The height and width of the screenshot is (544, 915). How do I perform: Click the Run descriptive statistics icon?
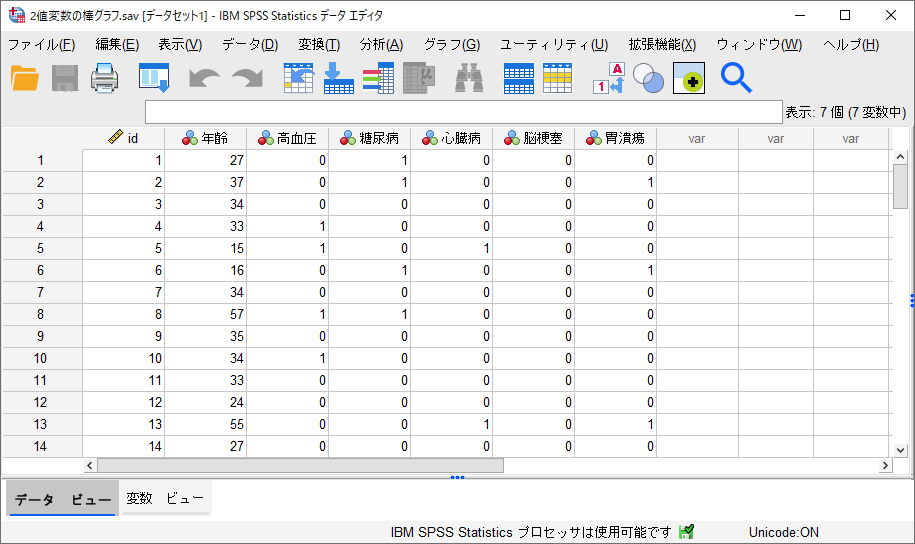(x=419, y=78)
